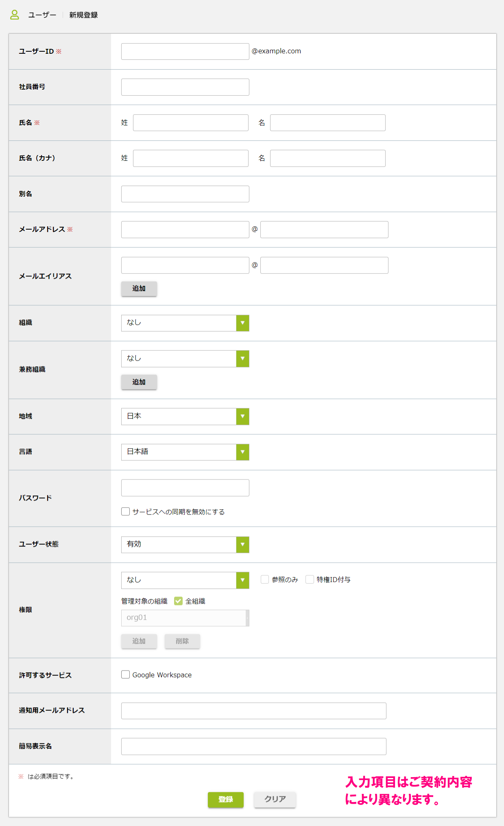Click the 氏名（カナ）姓 input field
Viewport: 504px width, 826px height.
coord(191,158)
